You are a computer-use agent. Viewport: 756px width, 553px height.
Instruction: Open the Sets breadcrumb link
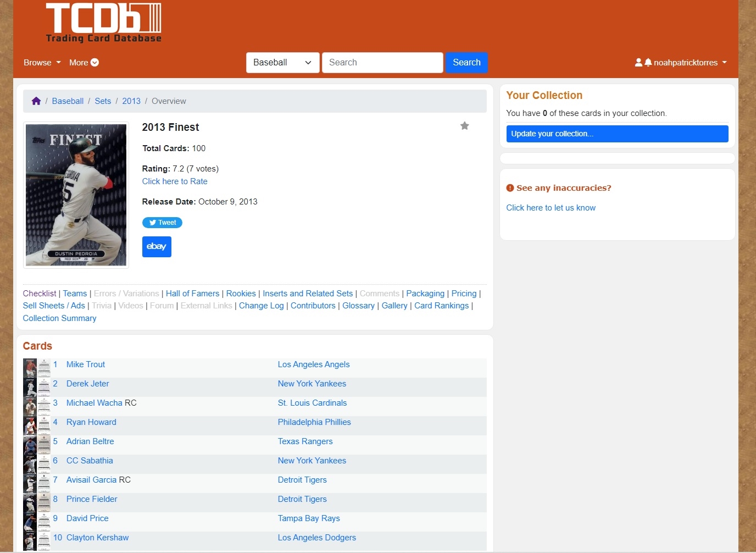pos(103,101)
